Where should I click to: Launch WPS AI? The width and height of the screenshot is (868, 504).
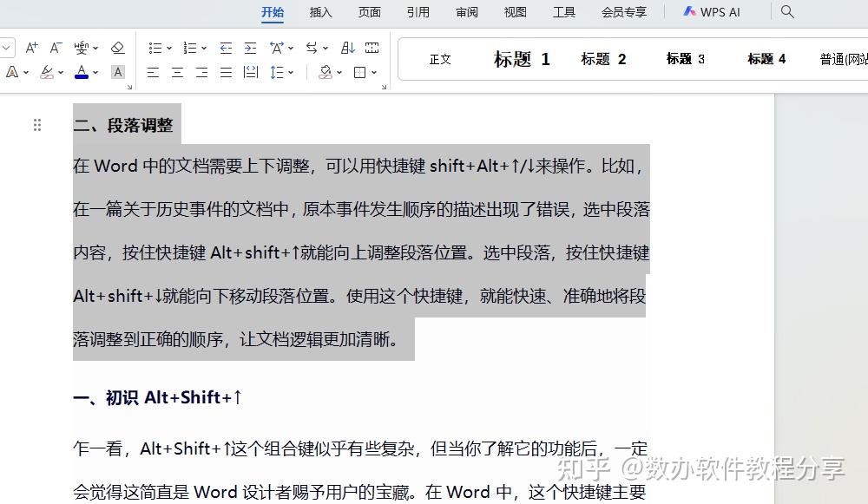point(712,12)
